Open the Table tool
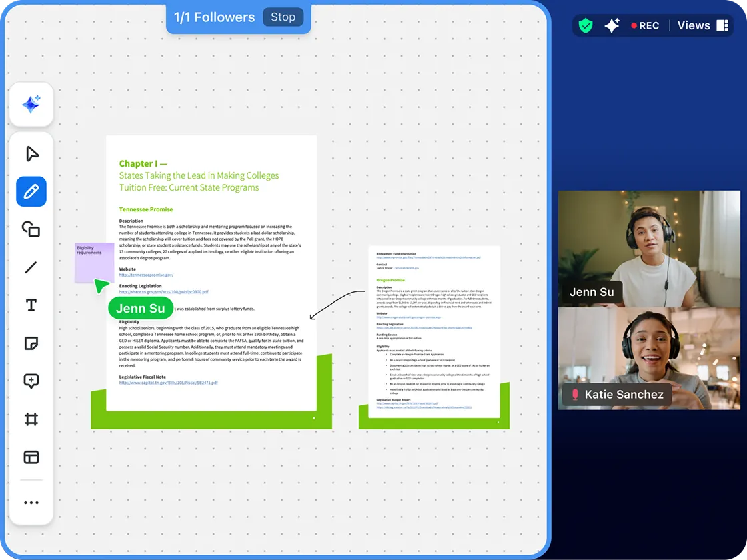This screenshot has height=560, width=747. point(31,457)
